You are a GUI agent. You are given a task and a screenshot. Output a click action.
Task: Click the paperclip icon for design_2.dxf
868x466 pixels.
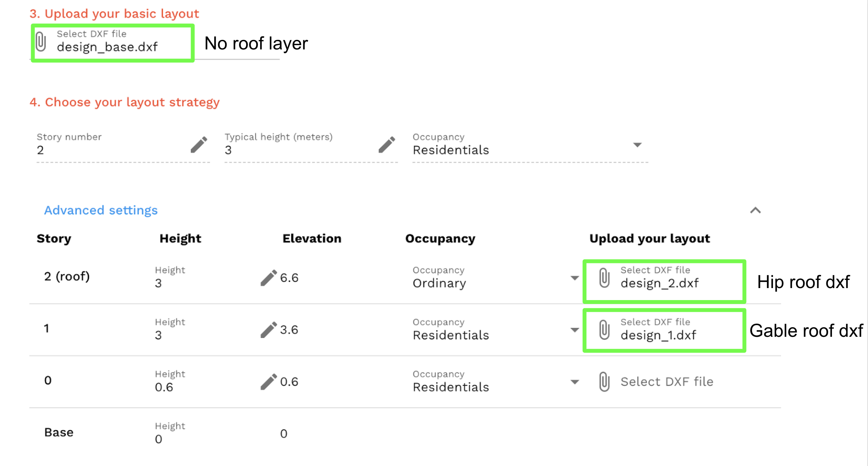604,278
